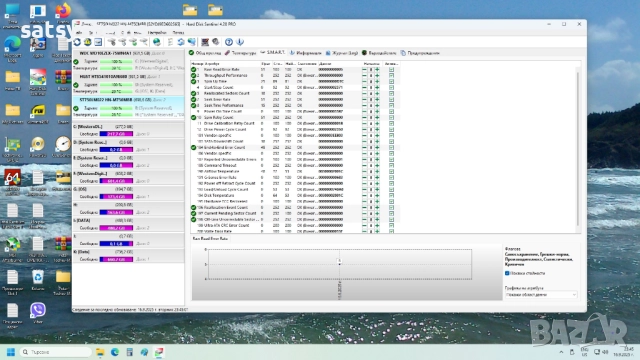Viewport: 640px width, 360px height.
Task: Open the Recycle Bin desktop icon
Action: (x=38, y=280)
